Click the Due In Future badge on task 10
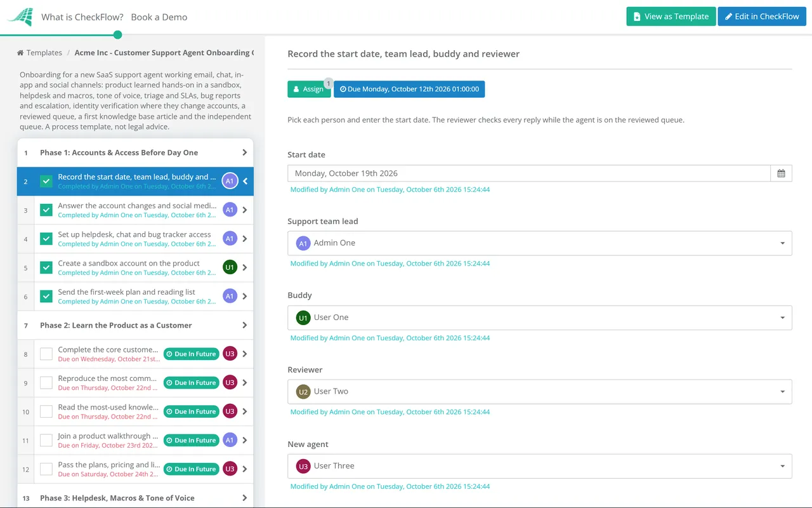Screen dimensions: 812x508 point(191,411)
